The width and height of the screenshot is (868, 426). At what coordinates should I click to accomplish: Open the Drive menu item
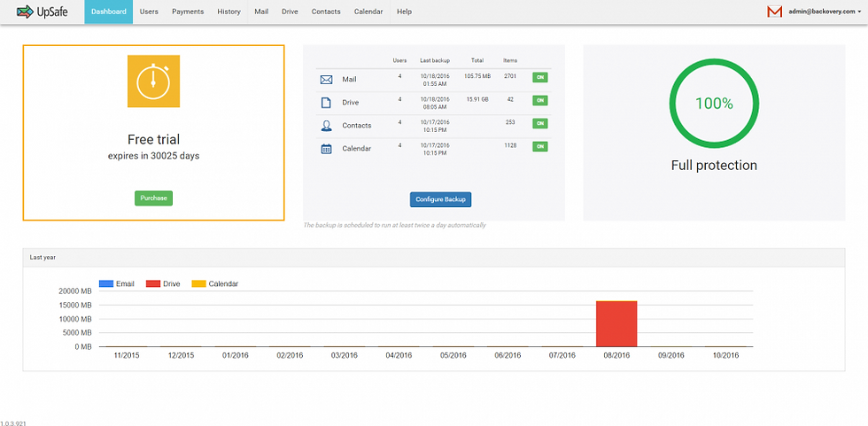coord(290,12)
